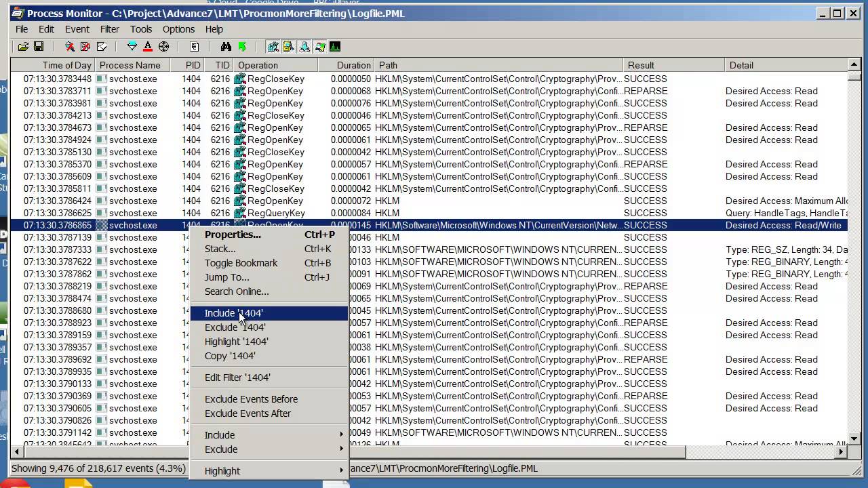868x488 pixels.
Task: Click the Path column header
Action: (498, 65)
